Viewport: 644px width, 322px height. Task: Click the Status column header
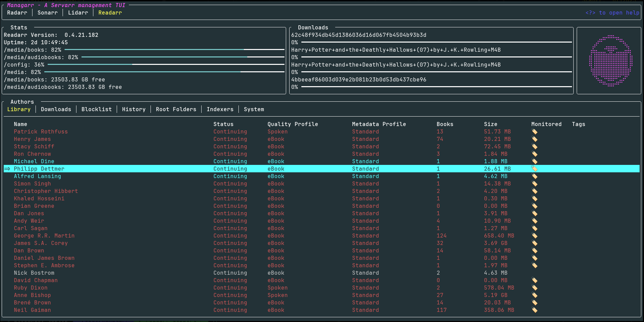tap(223, 124)
